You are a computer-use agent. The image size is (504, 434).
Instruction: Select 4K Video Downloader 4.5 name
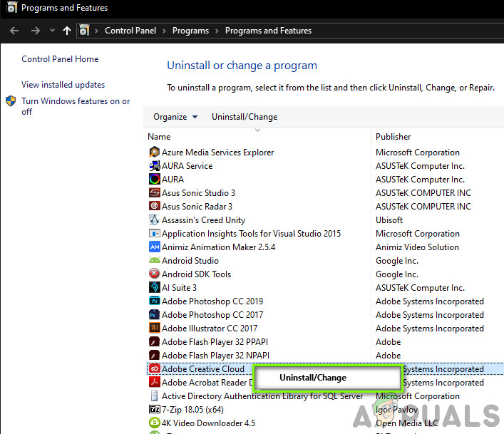(x=208, y=423)
